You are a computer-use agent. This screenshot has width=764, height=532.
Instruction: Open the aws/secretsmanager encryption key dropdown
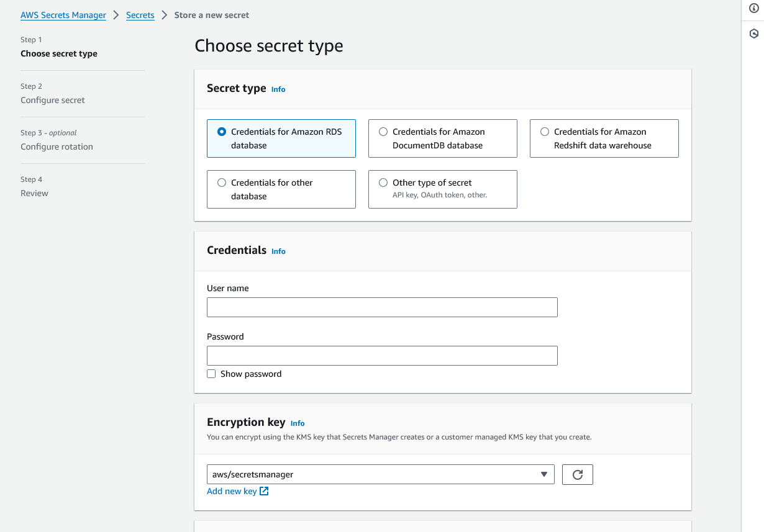[x=381, y=474]
